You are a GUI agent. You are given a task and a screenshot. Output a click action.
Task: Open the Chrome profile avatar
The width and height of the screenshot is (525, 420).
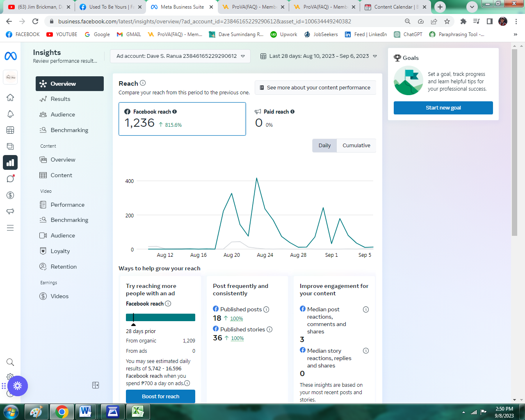pos(503,21)
